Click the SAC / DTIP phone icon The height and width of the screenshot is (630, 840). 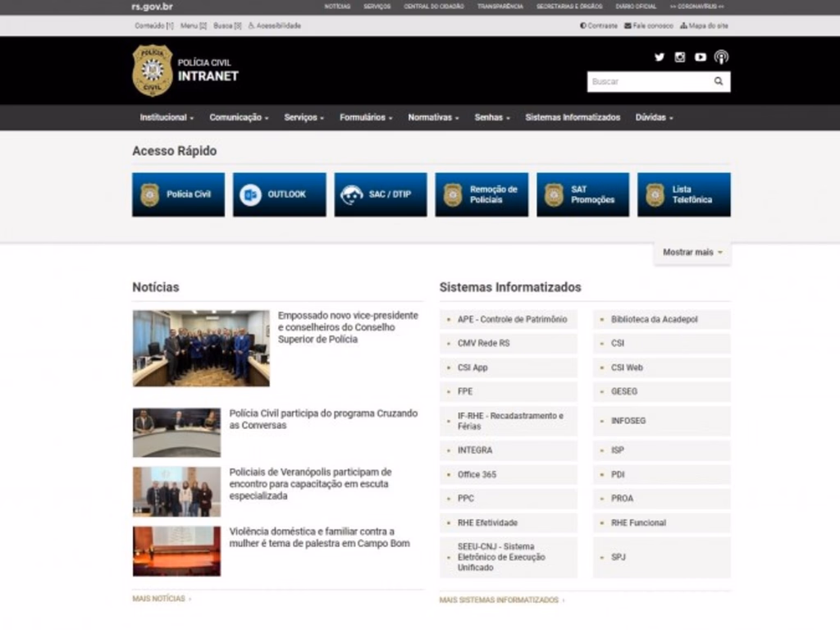(x=351, y=194)
